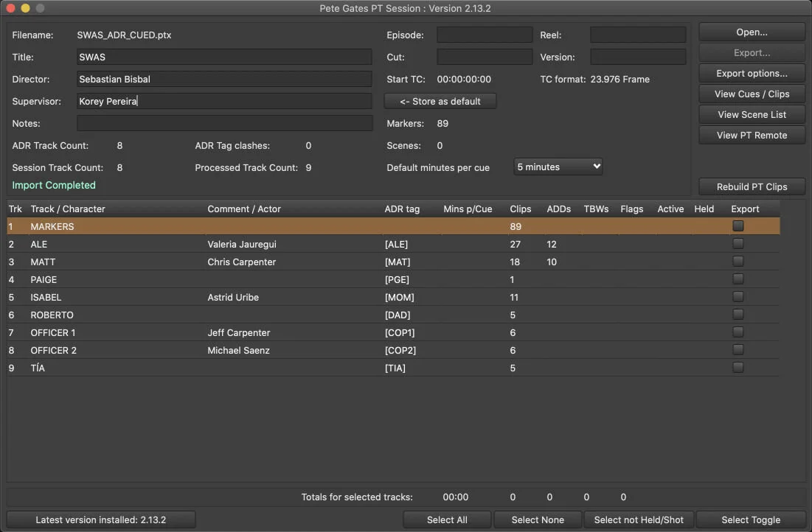
Task: Open View PT Remote
Action: click(x=752, y=135)
